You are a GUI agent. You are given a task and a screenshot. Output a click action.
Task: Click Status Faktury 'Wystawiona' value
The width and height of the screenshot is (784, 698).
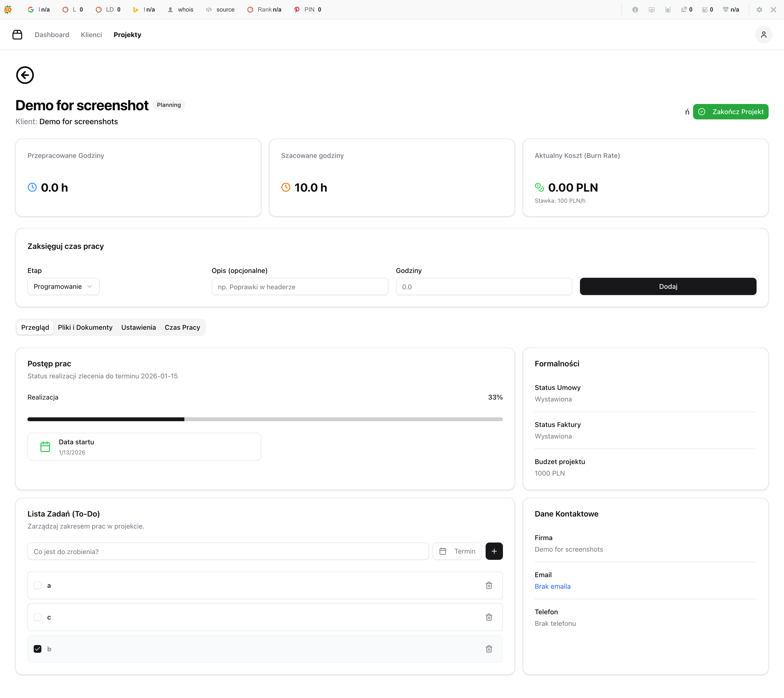coord(553,436)
